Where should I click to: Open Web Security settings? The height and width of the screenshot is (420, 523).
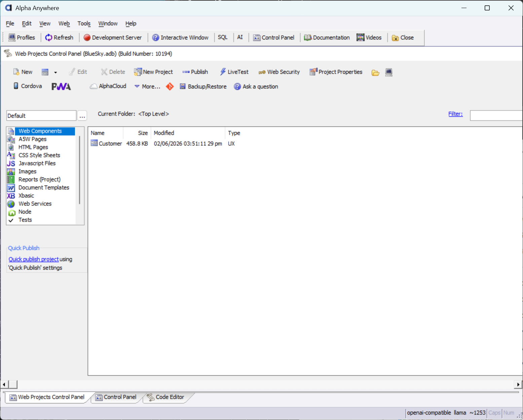point(279,72)
